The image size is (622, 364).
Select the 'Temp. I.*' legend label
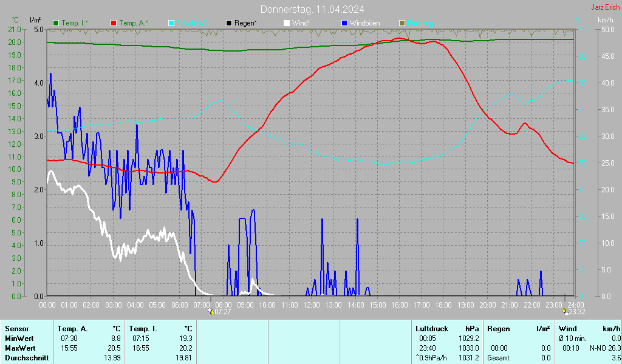tap(75, 23)
